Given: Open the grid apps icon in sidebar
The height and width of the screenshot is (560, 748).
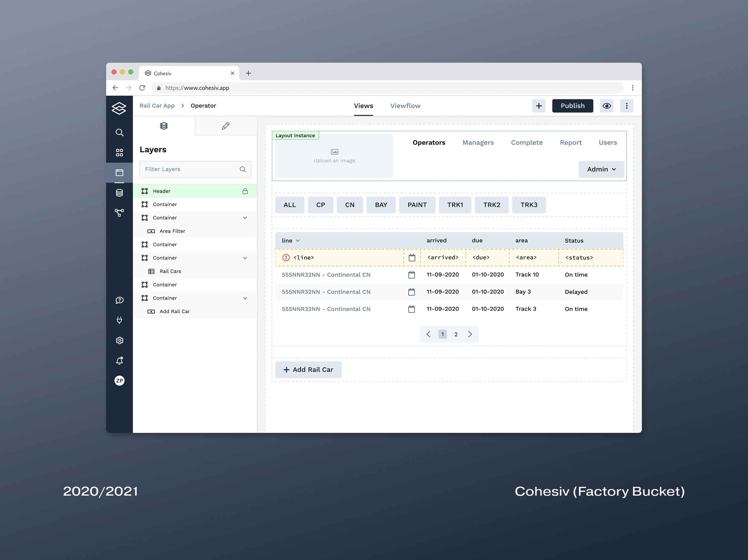Looking at the screenshot, I should point(119,152).
